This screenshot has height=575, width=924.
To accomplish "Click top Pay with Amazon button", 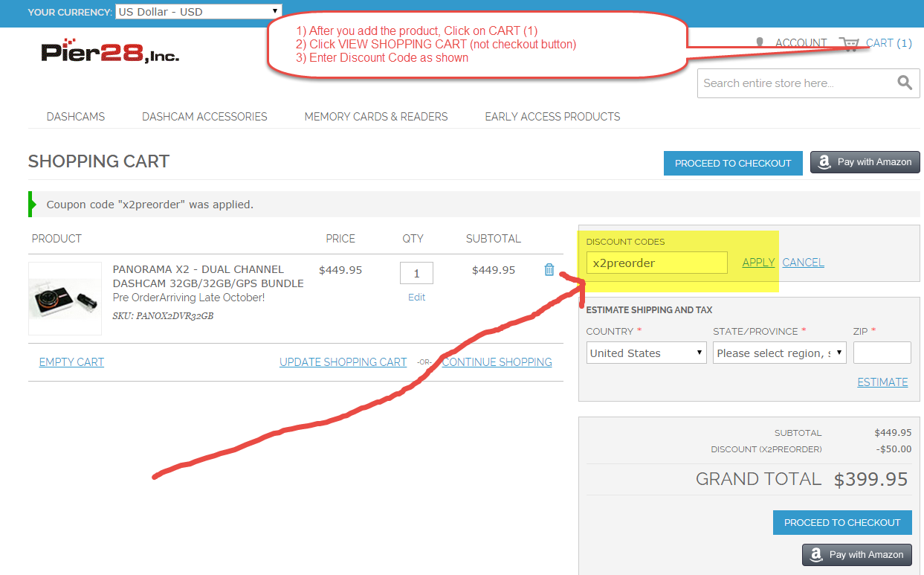I will tap(865, 162).
